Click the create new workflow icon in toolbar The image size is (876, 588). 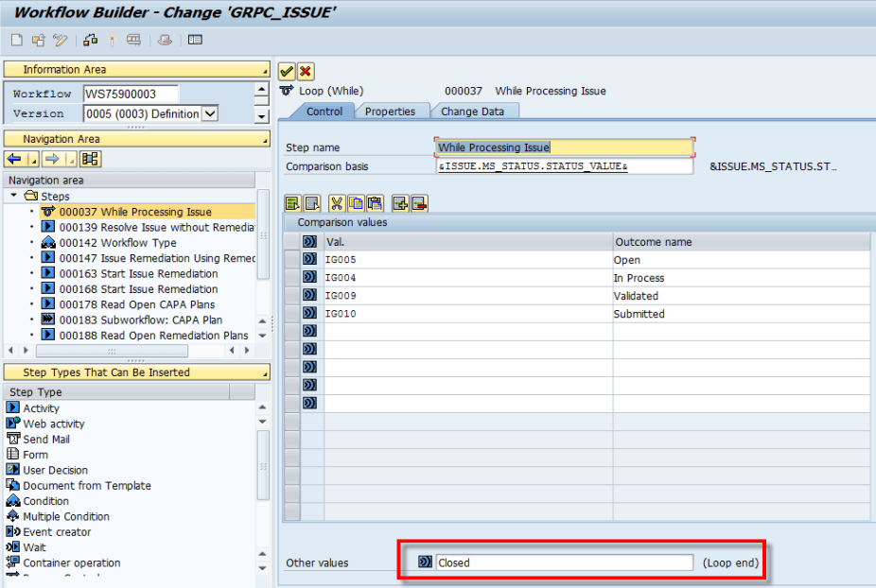click(17, 41)
